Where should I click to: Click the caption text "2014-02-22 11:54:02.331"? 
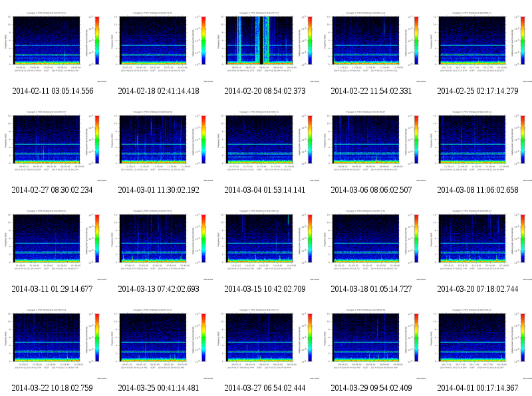click(371, 91)
